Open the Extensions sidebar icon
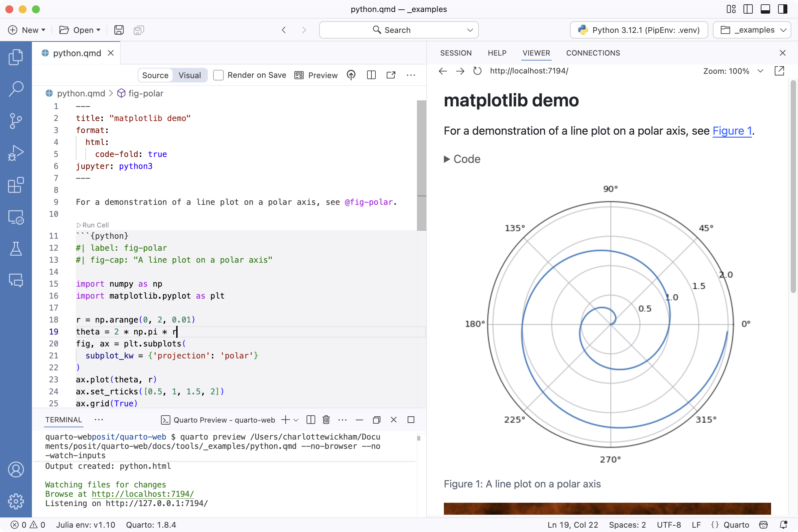Image resolution: width=798 pixels, height=532 pixels. (x=16, y=185)
